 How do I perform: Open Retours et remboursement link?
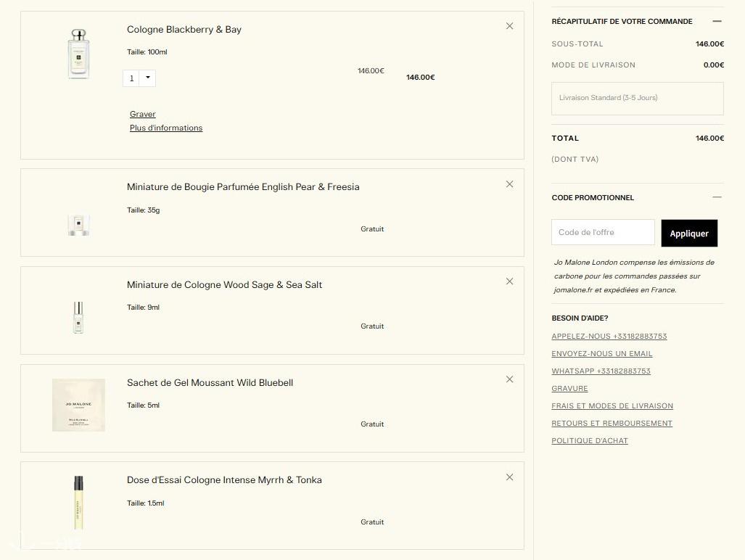[x=612, y=423]
